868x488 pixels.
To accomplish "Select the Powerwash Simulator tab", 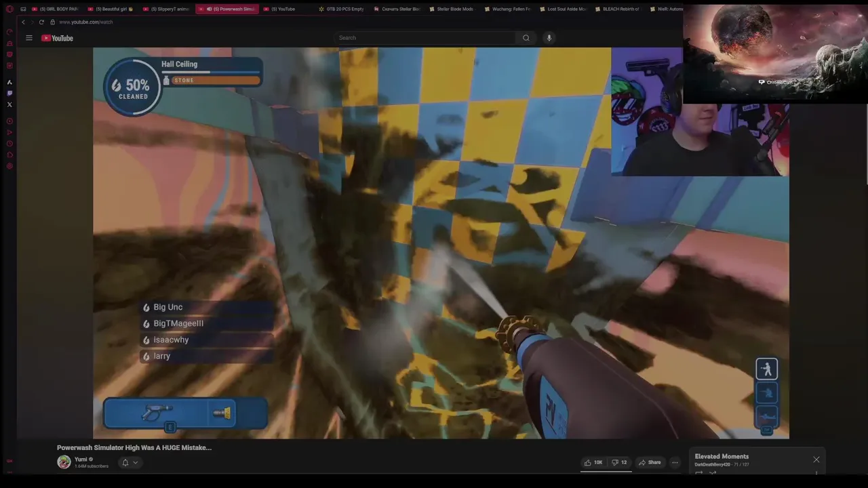I will 227,9.
